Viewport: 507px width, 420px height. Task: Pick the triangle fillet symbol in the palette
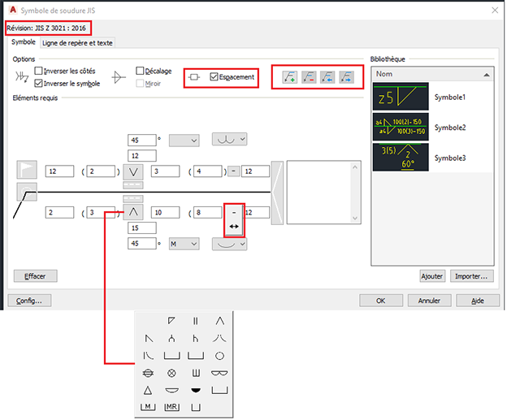click(x=148, y=391)
